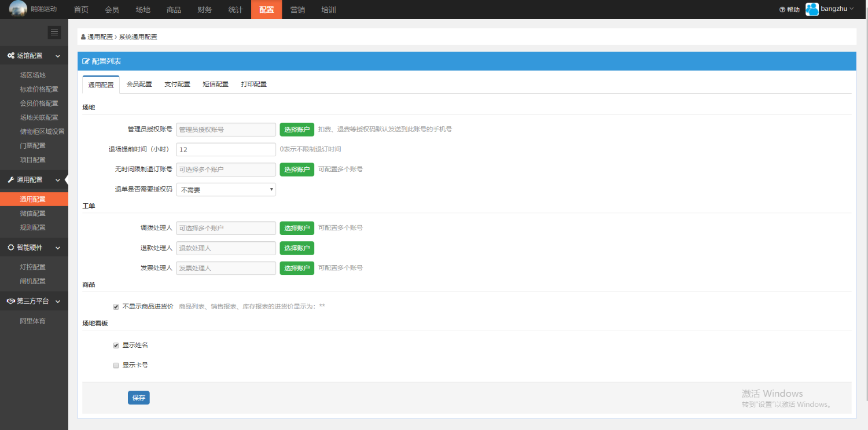Click the 退款处理人 input field
The height and width of the screenshot is (430, 868).
(x=226, y=248)
